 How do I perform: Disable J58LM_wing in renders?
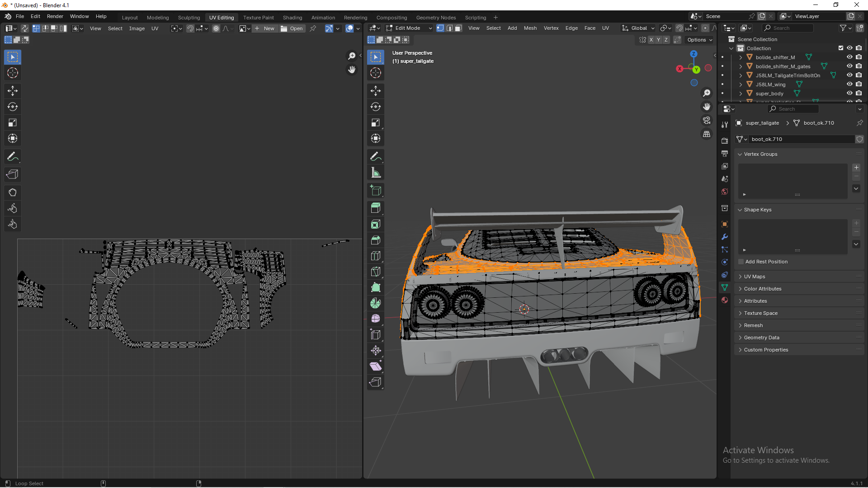pos(859,84)
